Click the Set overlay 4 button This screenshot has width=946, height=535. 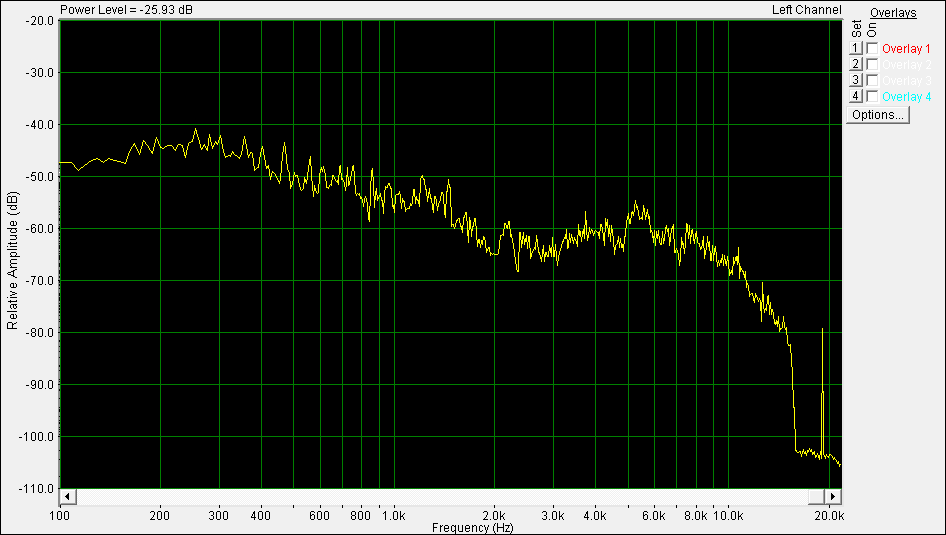click(x=855, y=96)
